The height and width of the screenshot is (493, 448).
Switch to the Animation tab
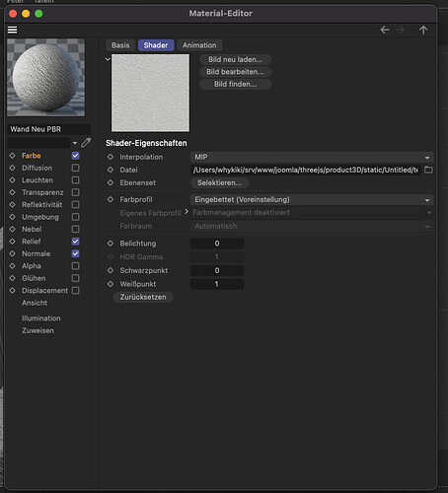[199, 45]
